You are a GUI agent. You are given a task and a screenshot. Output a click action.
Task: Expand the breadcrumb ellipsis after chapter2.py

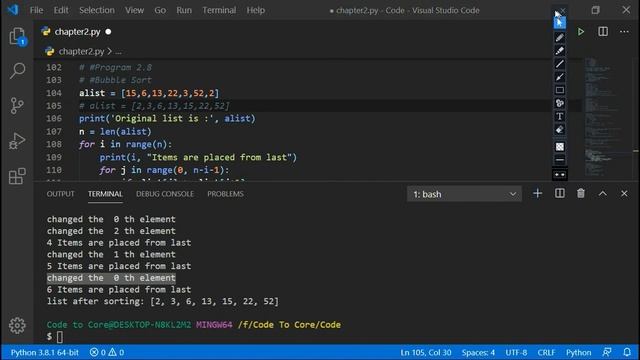click(118, 52)
